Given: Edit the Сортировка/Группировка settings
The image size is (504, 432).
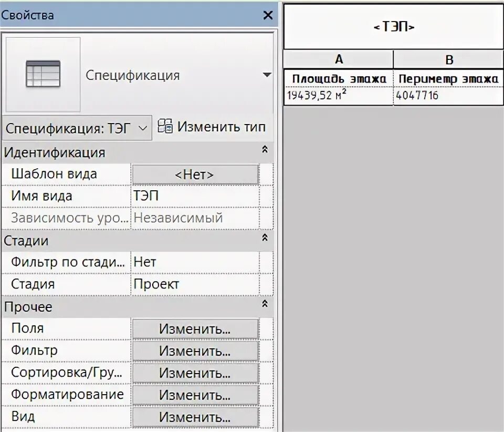Looking at the screenshot, I should (x=195, y=372).
